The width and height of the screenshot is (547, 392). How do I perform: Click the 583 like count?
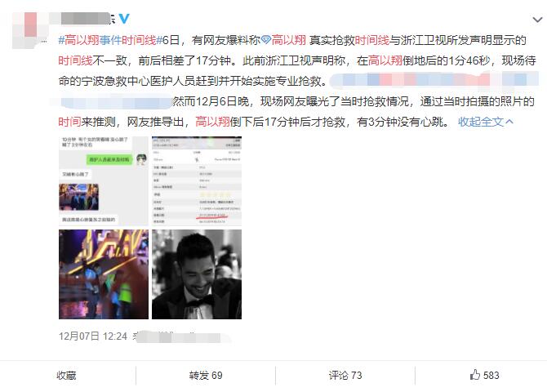[x=491, y=376]
